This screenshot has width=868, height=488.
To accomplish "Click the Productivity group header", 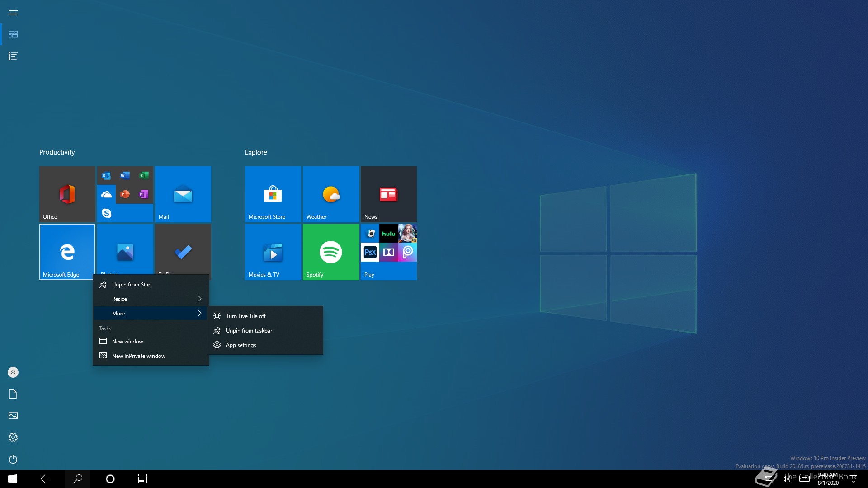I will click(x=57, y=152).
